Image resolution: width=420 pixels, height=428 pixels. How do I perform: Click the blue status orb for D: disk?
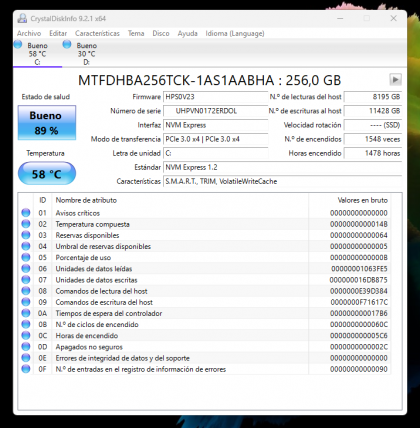67,44
